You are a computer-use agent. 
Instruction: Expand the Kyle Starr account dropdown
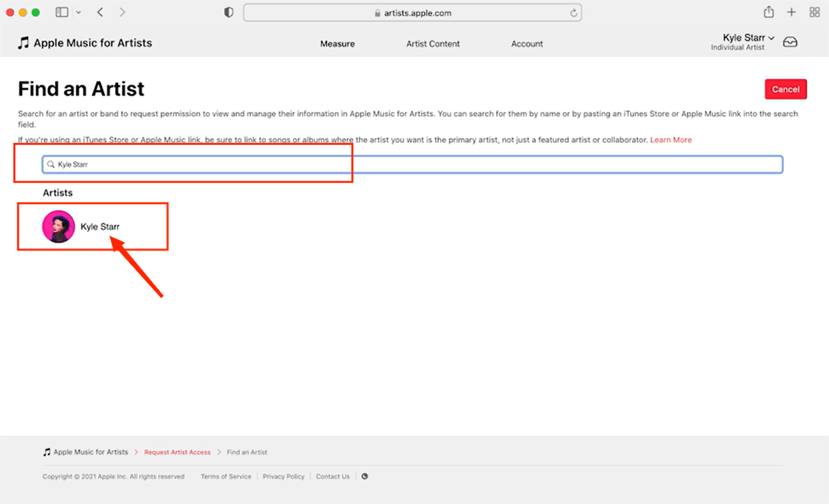coord(743,42)
